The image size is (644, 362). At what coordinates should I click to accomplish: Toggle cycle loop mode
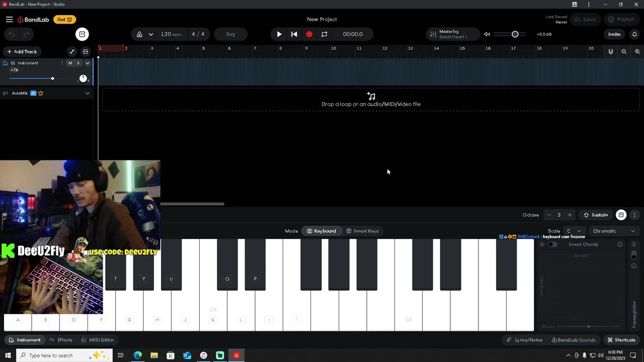pyautogui.click(x=324, y=34)
